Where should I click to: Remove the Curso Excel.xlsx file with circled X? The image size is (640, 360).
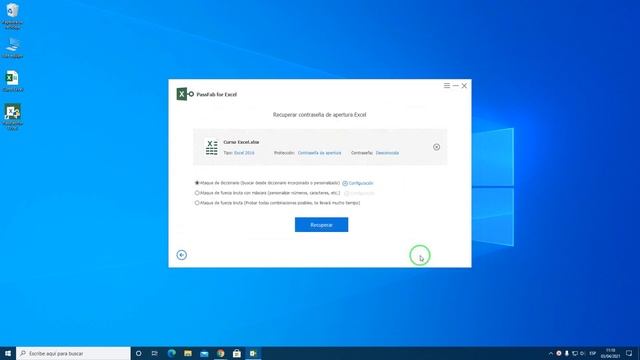[x=436, y=147]
